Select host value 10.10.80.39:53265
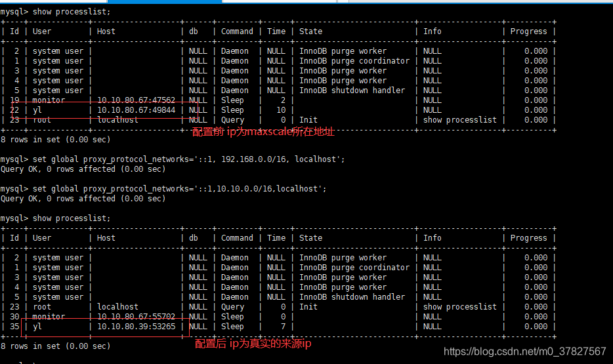This screenshot has width=613, height=364. (x=136, y=327)
